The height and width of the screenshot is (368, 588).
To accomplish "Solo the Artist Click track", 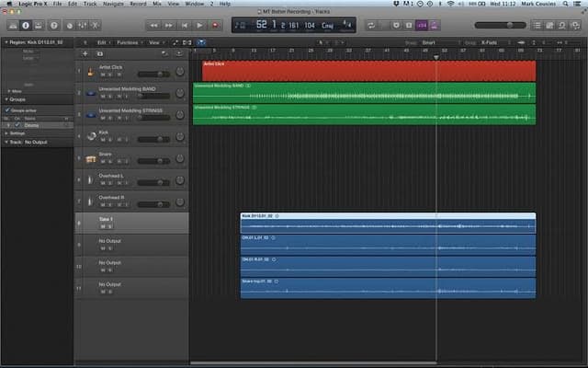I will [x=110, y=75].
